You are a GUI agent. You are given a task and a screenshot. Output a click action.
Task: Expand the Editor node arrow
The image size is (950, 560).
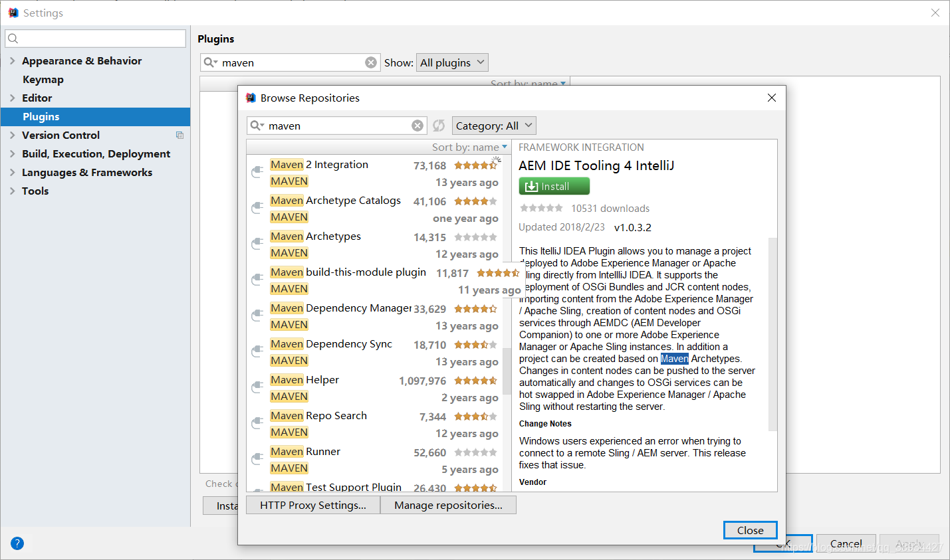12,98
